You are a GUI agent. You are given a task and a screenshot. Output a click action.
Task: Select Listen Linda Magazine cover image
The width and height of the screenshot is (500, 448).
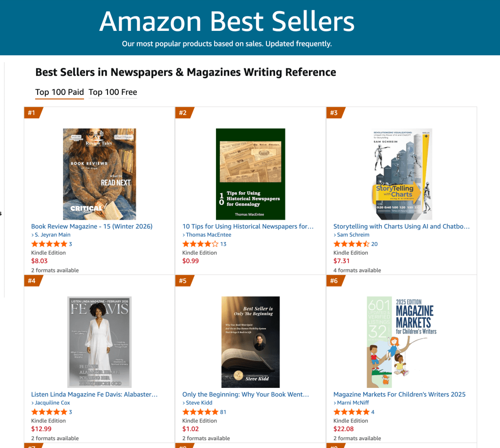point(100,342)
